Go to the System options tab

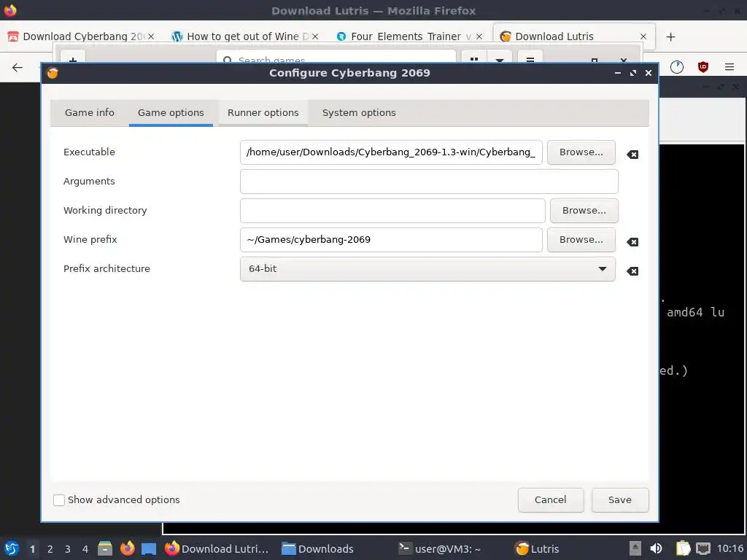click(359, 113)
